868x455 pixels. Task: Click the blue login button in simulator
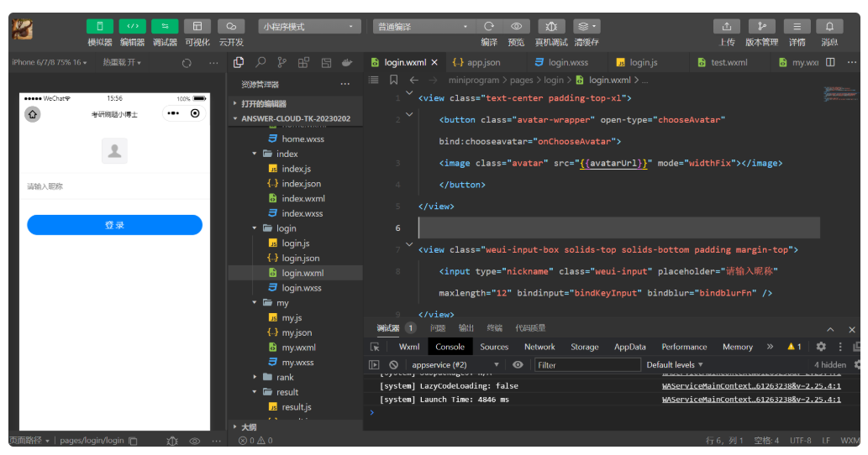click(114, 225)
